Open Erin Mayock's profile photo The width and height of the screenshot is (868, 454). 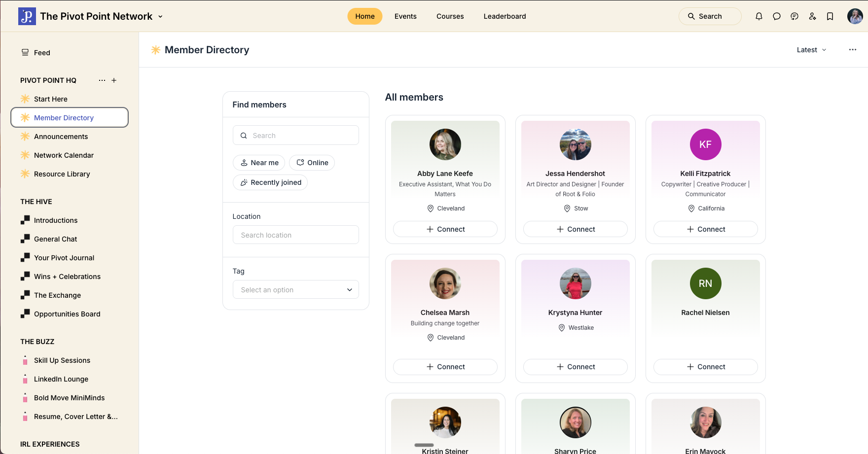point(706,422)
